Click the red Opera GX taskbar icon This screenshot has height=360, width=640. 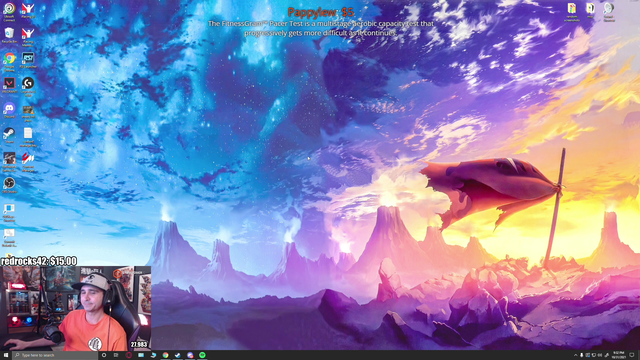pyautogui.click(x=129, y=355)
